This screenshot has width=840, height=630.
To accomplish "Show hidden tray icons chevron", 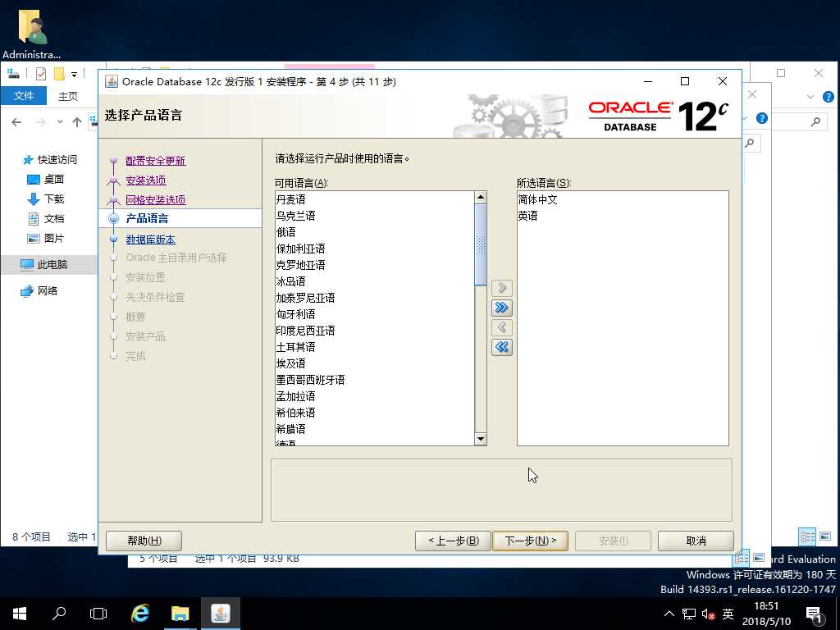I will [669, 614].
